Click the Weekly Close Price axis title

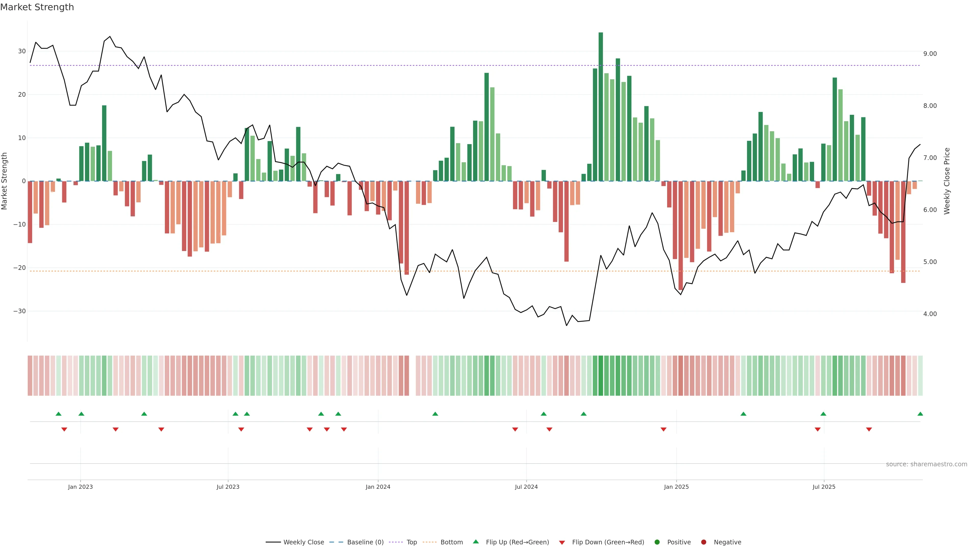tap(947, 181)
